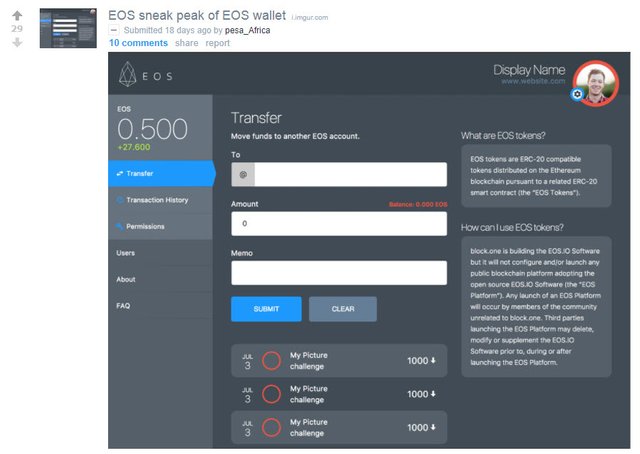Click red circle icon in first transaction row

pos(271,361)
